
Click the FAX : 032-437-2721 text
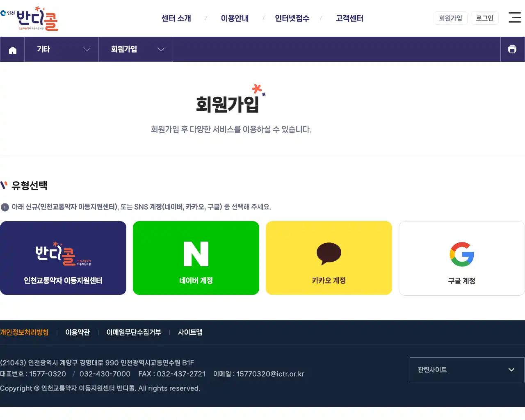point(172,374)
